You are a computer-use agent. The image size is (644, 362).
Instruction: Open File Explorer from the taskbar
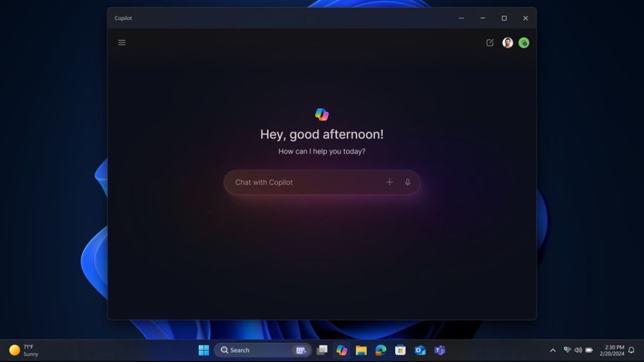(361, 350)
